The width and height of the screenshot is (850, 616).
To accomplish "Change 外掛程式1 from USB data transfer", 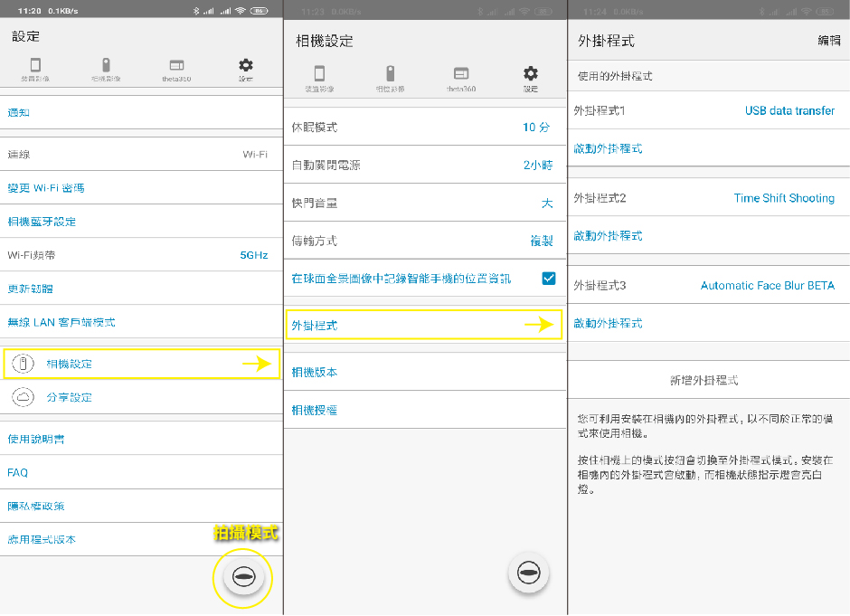I will click(x=789, y=110).
